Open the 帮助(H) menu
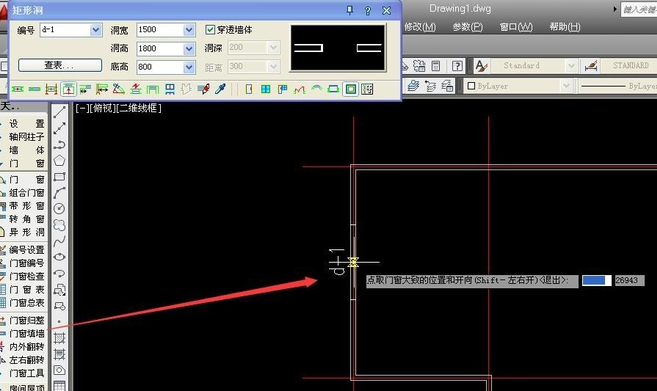 [565, 27]
